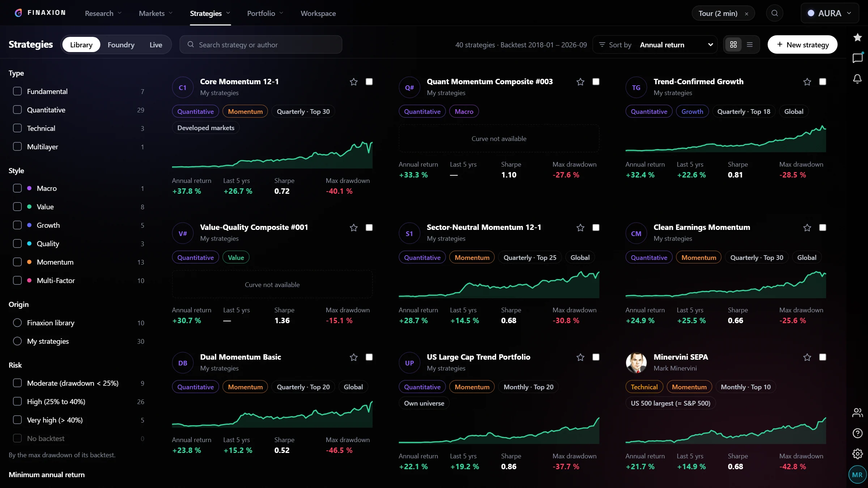868x488 pixels.
Task: Favorite the Core Momentum 12-1 strategy
Action: (354, 82)
